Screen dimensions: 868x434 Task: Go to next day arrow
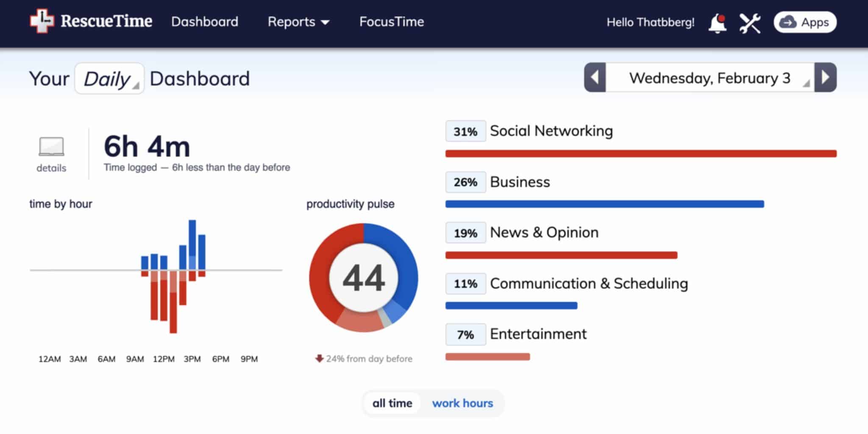click(825, 78)
